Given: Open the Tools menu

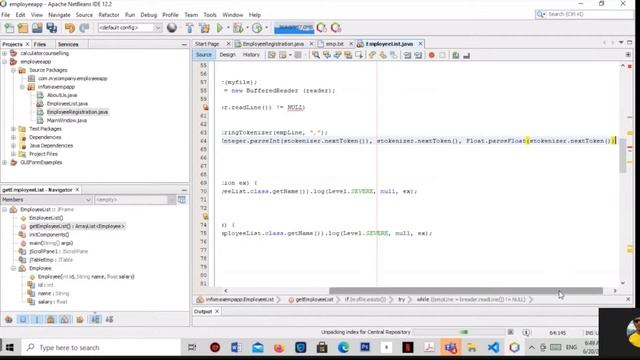Looking at the screenshot, I should 210,15.
